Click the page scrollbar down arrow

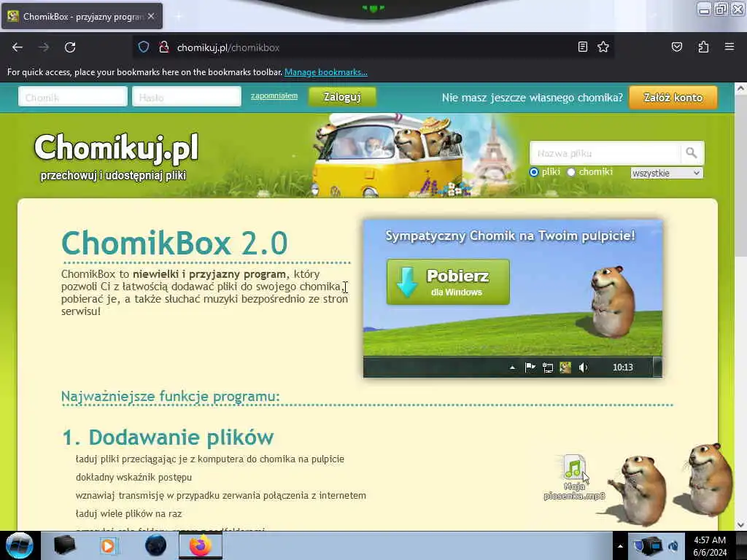[x=740, y=525]
